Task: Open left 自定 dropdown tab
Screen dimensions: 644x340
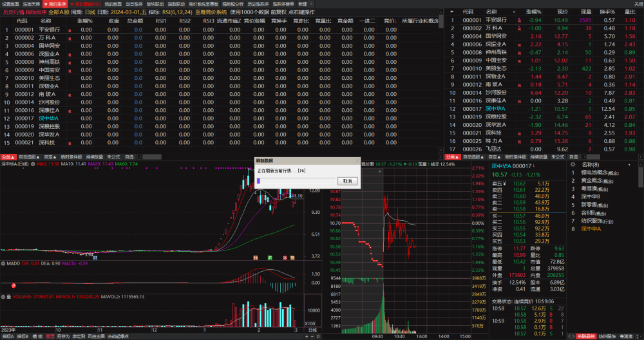Action: (50, 157)
